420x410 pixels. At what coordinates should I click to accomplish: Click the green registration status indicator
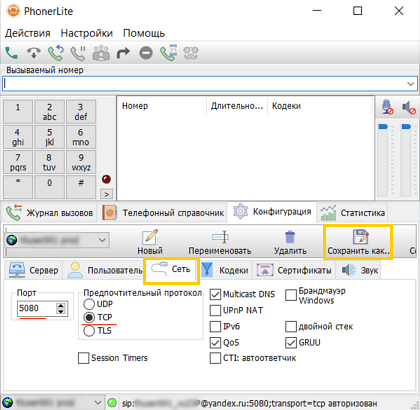[112, 403]
